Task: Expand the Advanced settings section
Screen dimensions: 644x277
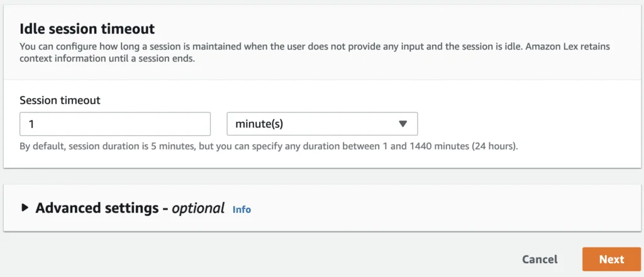Action: tap(25, 208)
